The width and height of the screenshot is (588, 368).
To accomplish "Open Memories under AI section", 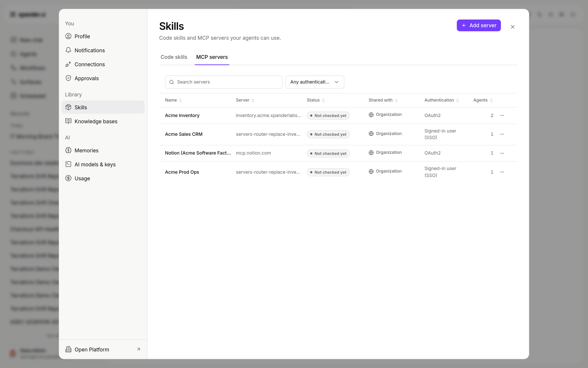I will (103, 150).
